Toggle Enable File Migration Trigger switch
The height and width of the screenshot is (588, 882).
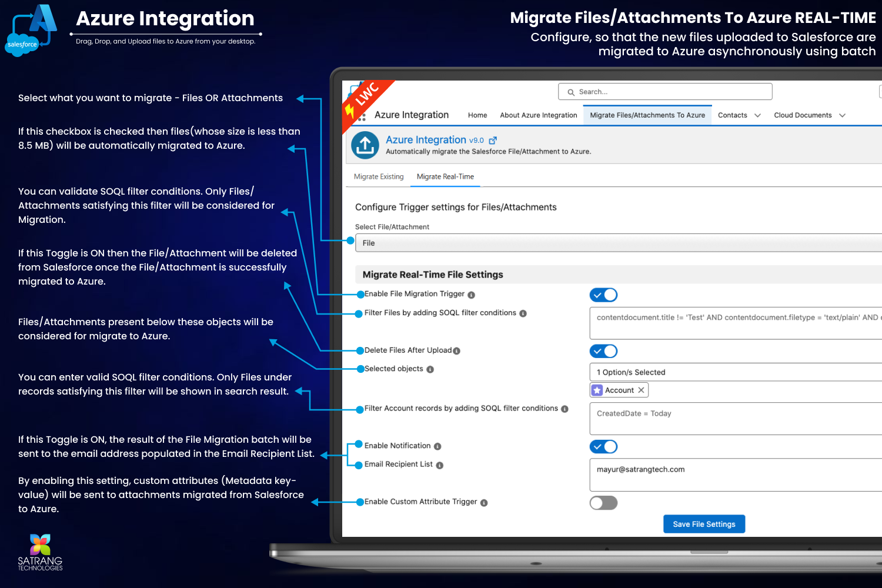coord(603,295)
